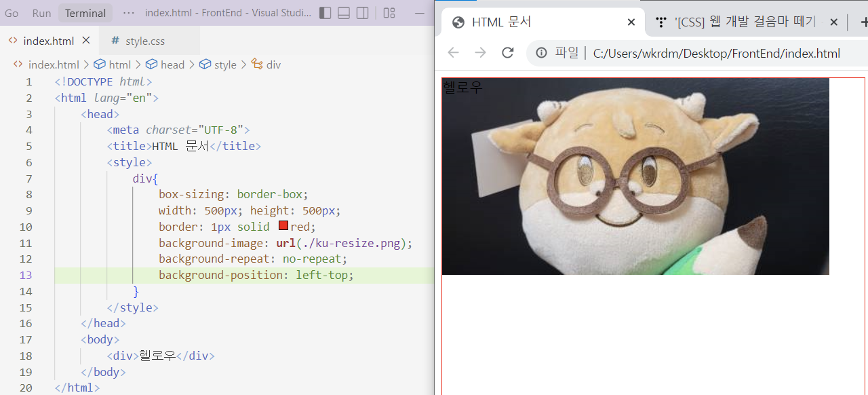
Task: Click the site info icon in address bar
Action: pyautogui.click(x=541, y=53)
